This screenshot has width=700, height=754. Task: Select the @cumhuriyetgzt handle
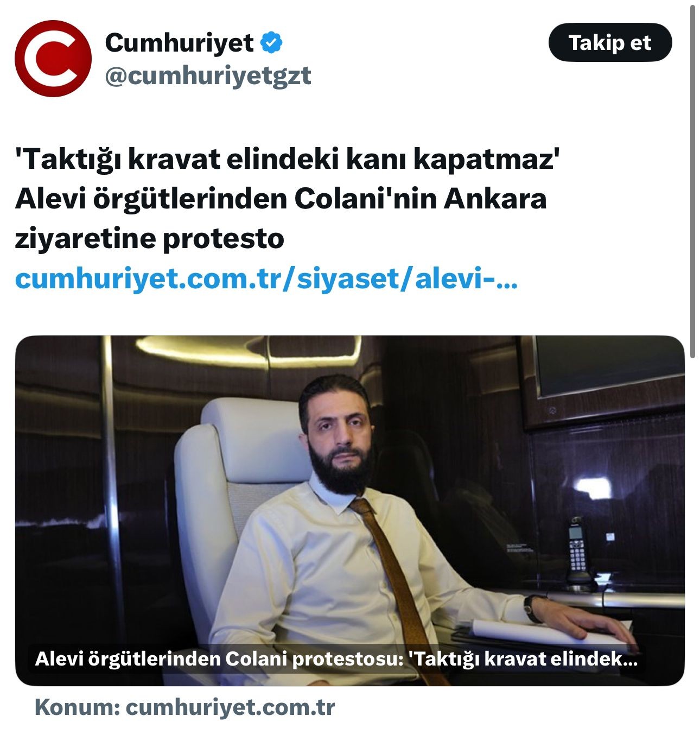click(x=208, y=75)
